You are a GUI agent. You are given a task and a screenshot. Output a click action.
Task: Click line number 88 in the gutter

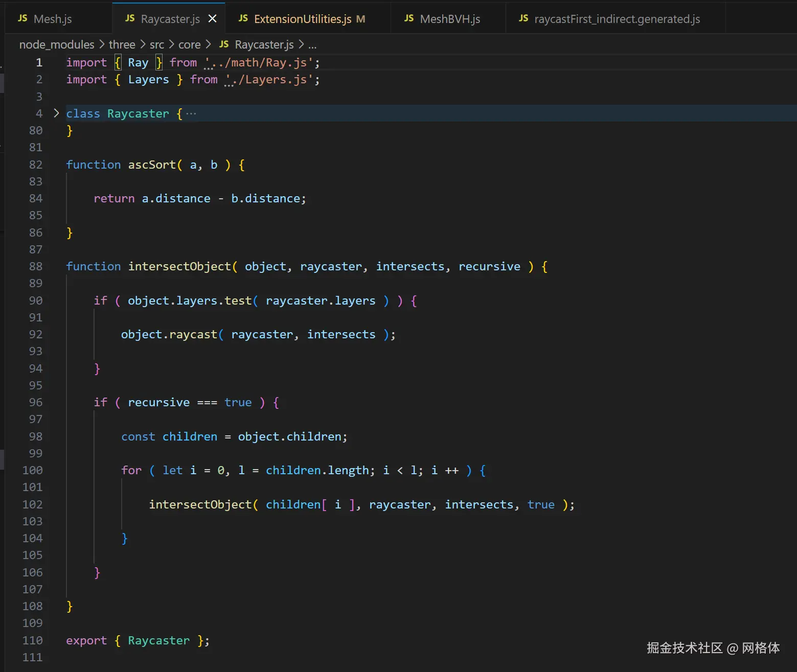click(36, 266)
